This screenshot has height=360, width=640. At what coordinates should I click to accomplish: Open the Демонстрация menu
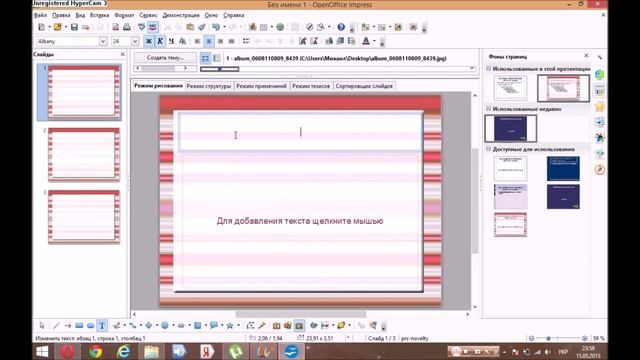[x=181, y=15]
